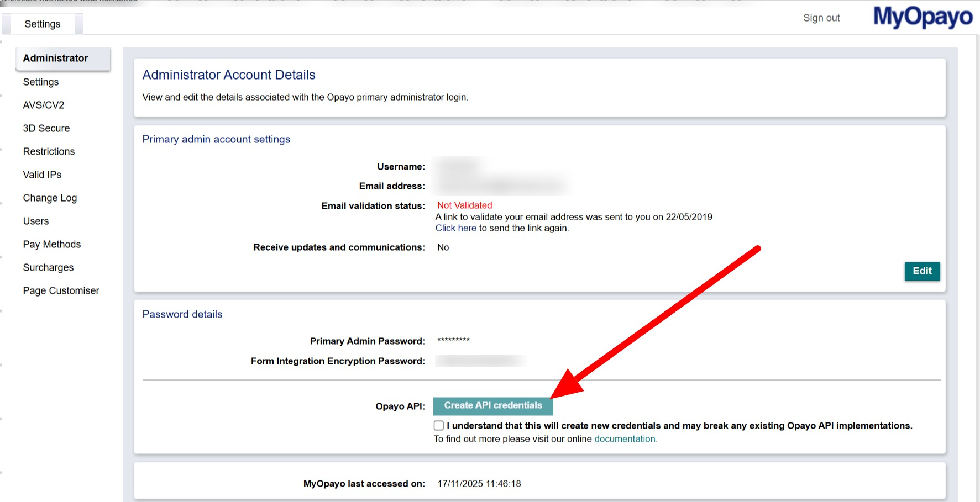Click the 'MyOpayo last accessed on:' label

click(x=364, y=484)
